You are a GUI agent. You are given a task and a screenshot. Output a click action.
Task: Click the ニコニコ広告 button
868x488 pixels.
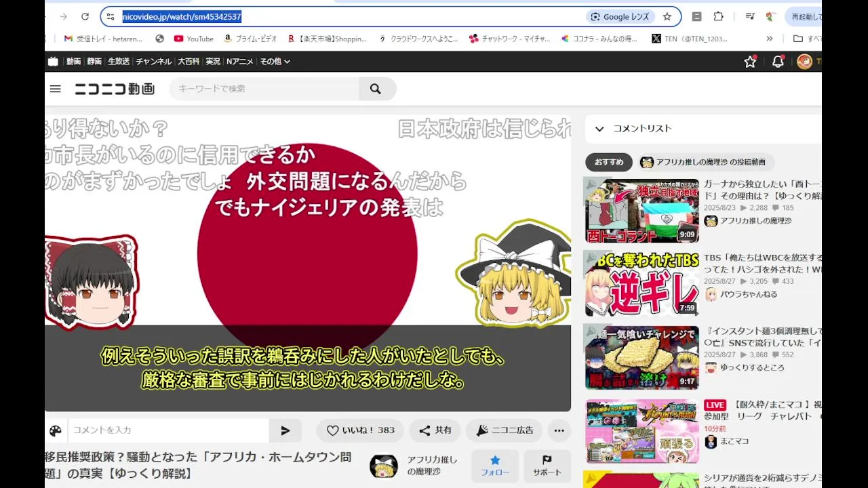point(504,430)
